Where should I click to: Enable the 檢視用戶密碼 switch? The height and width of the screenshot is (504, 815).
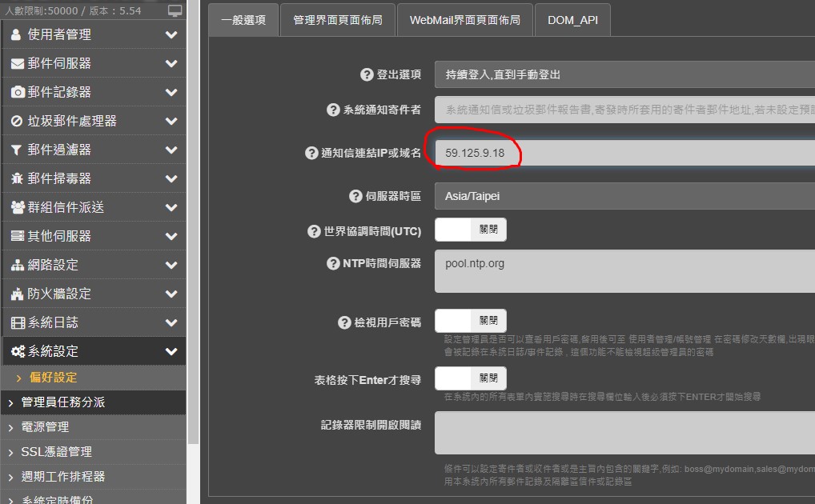tap(470, 321)
